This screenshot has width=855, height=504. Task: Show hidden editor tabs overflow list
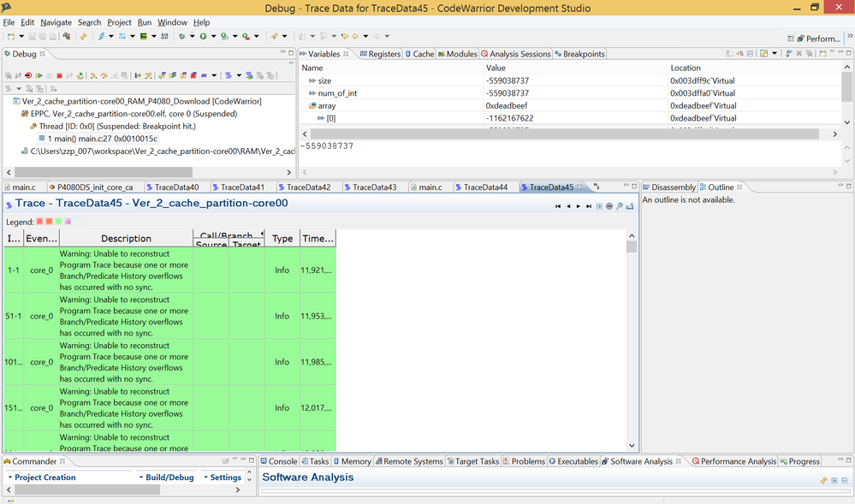[x=597, y=186]
